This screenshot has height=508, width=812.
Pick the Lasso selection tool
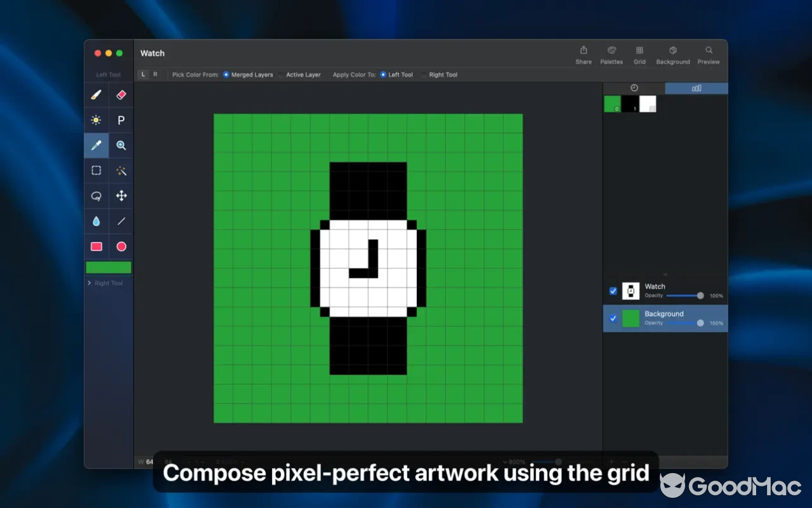click(96, 196)
